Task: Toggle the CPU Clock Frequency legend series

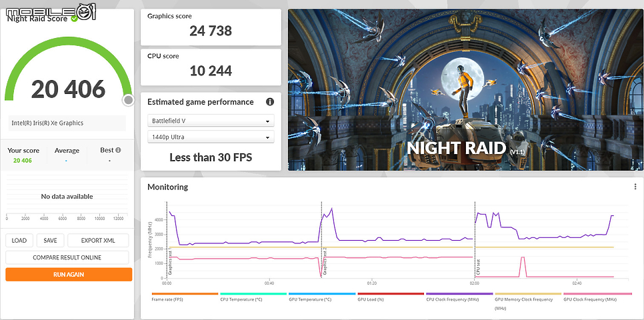Action: [x=459, y=297]
